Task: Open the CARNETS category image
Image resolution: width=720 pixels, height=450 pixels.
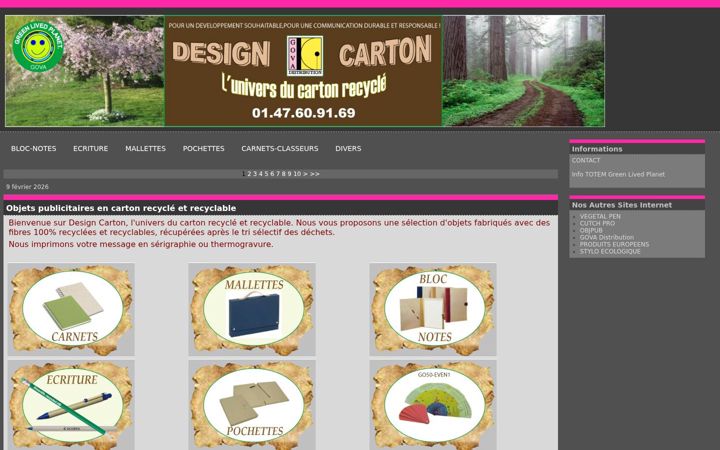Action: click(71, 309)
